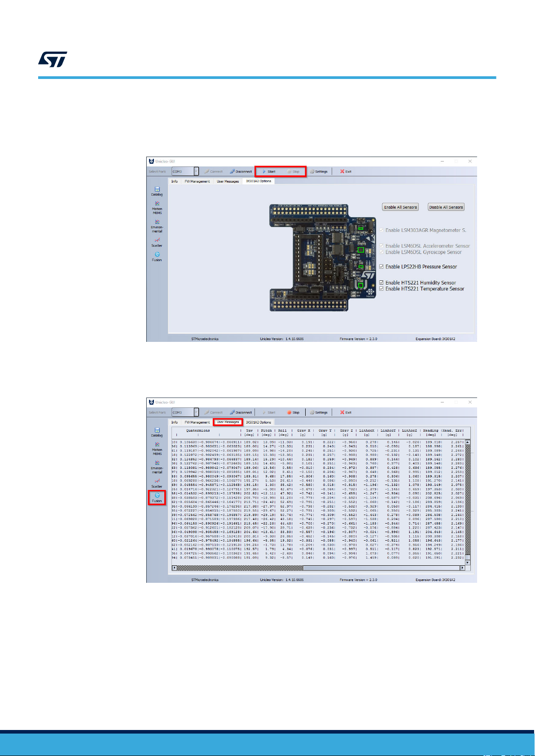Image resolution: width=535 pixels, height=756 pixels.
Task: Toggle Enable HTS221 Humidity Sensor checkbox
Action: tap(382, 283)
